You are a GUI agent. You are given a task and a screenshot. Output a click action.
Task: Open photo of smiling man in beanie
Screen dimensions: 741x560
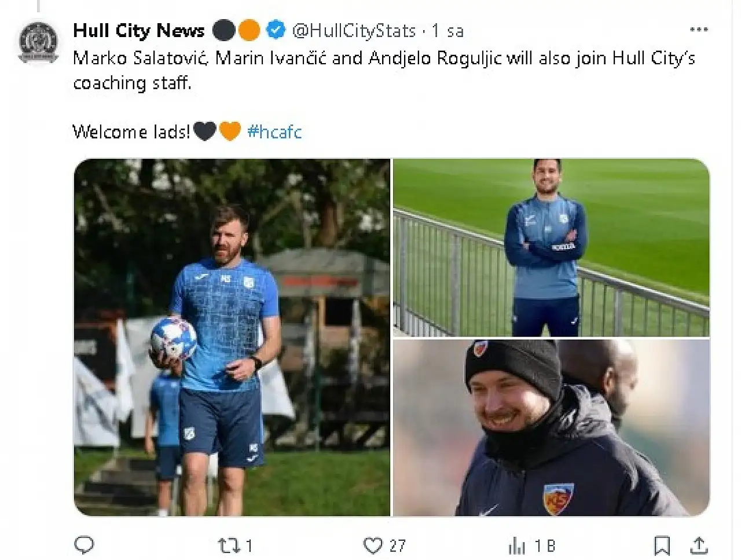551,427
